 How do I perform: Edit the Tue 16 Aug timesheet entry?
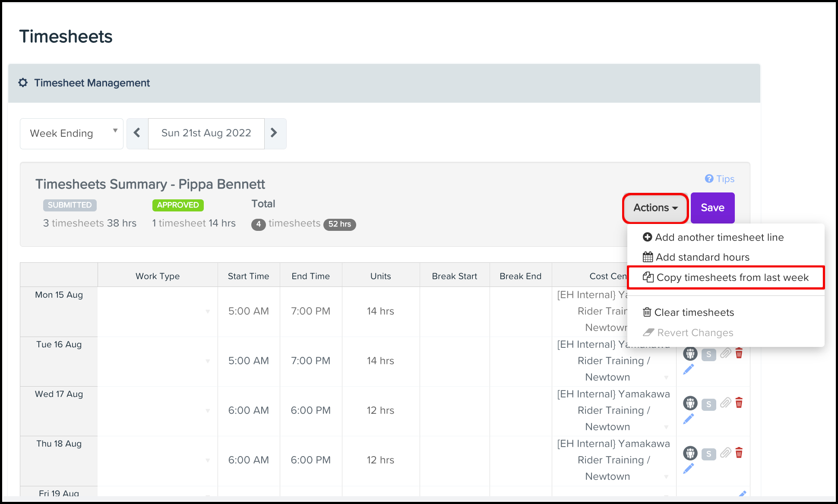point(689,369)
